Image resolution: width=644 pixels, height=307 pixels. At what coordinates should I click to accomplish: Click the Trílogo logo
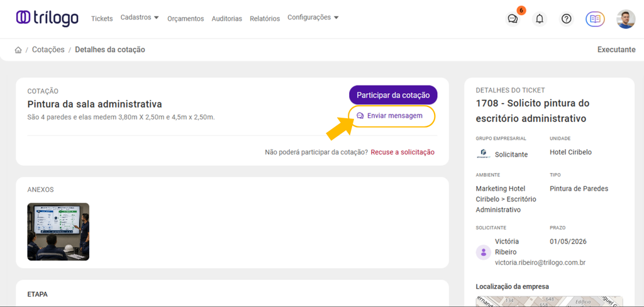(x=47, y=18)
